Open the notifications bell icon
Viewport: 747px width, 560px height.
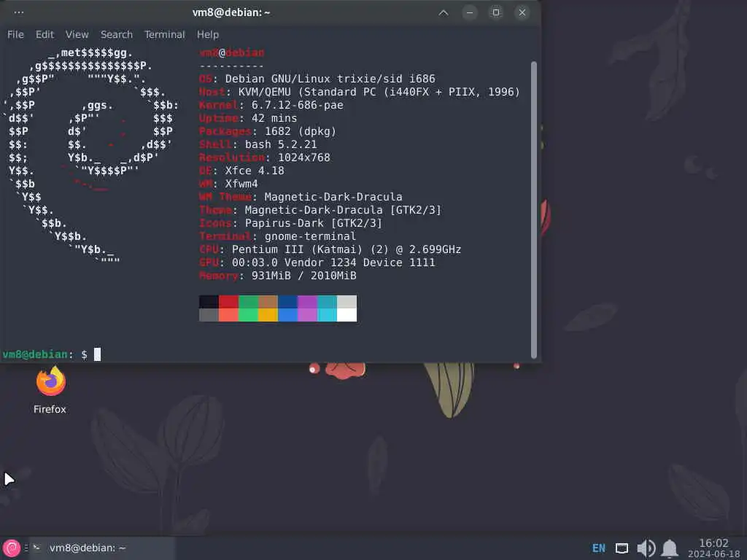click(670, 548)
